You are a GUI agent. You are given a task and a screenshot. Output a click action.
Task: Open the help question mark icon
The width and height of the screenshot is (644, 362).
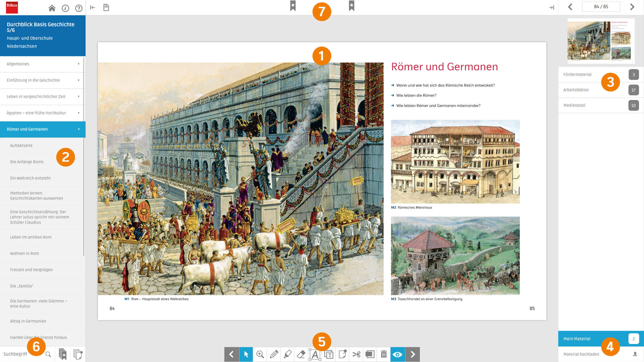(79, 8)
